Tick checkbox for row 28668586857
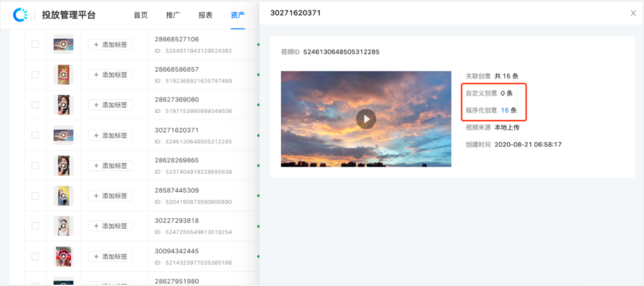The height and width of the screenshot is (286, 644). [x=36, y=75]
